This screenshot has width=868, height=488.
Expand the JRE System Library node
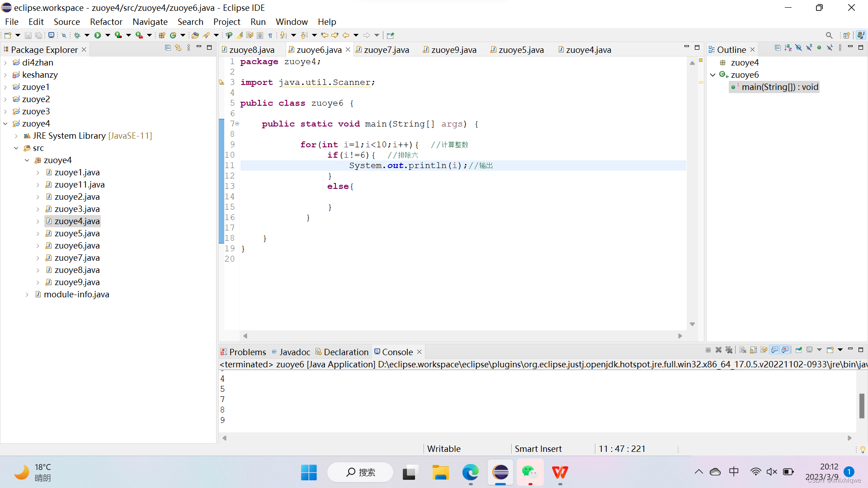pyautogui.click(x=16, y=136)
